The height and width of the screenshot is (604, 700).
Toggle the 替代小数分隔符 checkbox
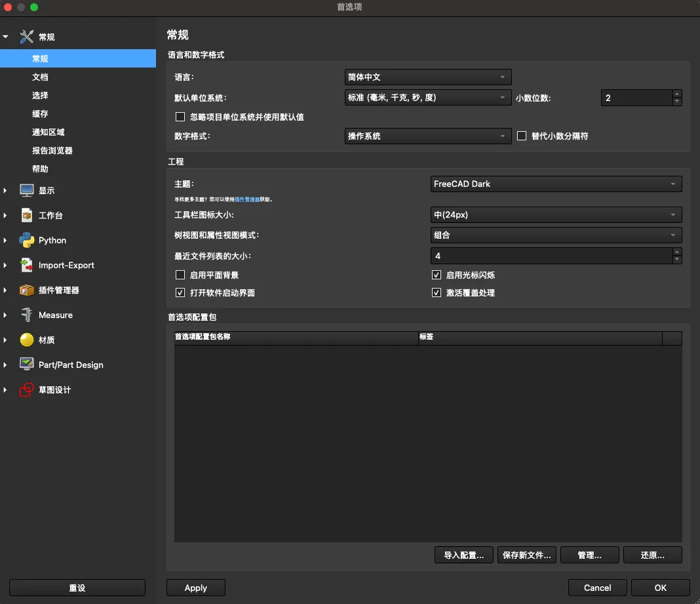pyautogui.click(x=522, y=136)
